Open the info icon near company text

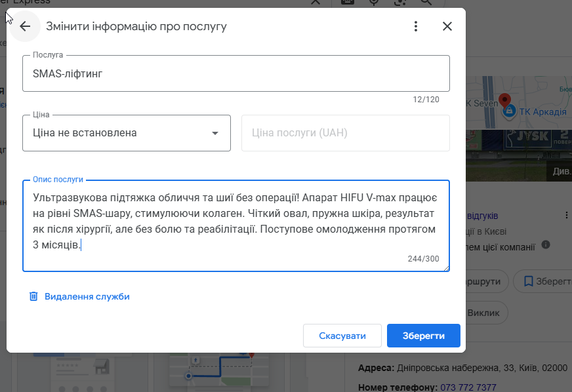546,245
